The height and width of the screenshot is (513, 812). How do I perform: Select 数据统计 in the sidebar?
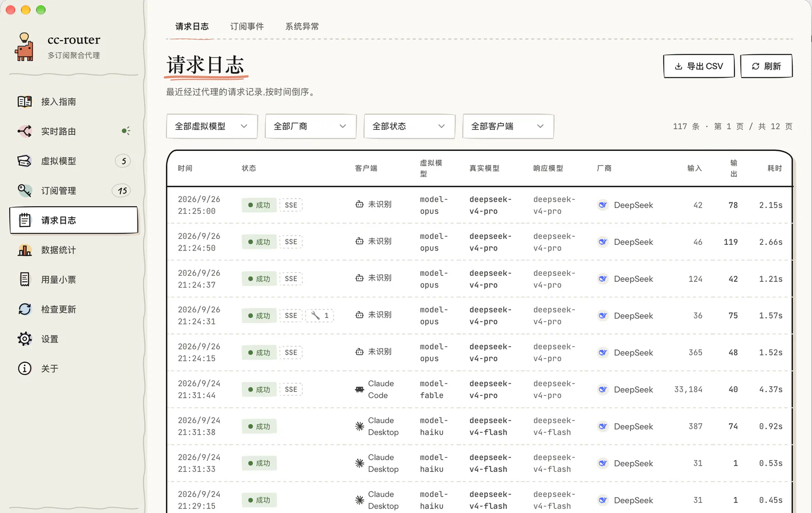[74, 250]
